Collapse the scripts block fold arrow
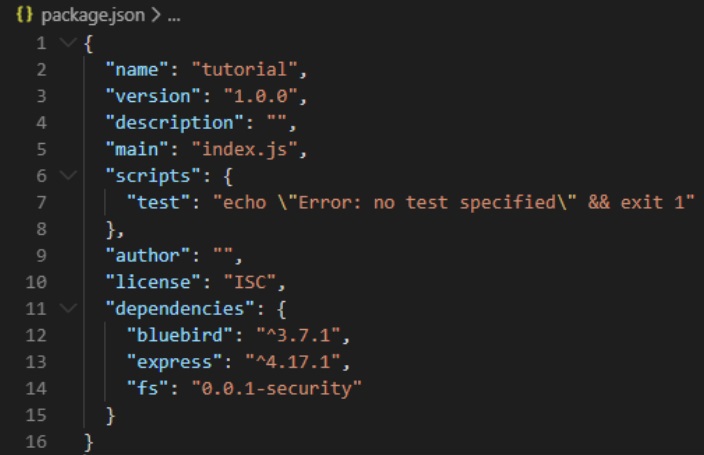Screen dimensions: 704x455 65,175
